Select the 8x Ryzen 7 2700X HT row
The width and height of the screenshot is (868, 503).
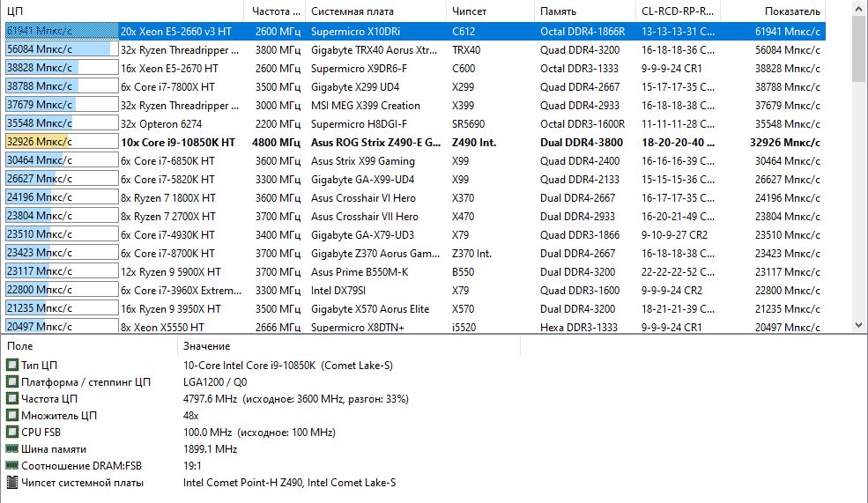coord(415,217)
